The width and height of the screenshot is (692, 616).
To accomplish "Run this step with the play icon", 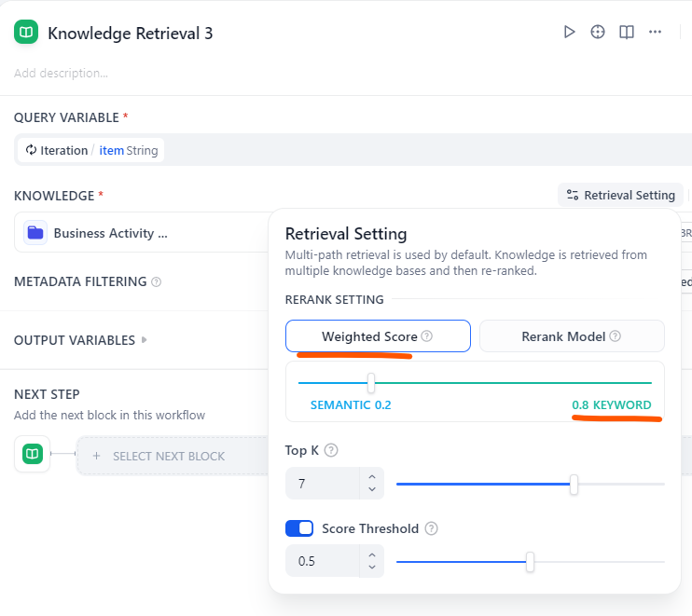I will point(570,33).
